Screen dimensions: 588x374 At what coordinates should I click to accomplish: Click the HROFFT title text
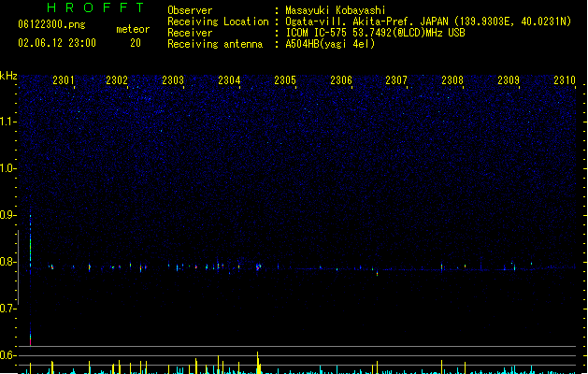[95, 7]
